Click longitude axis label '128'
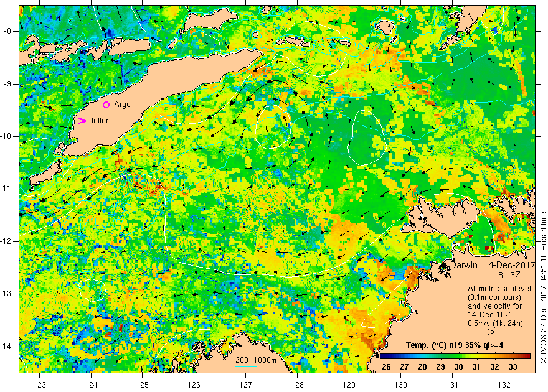This screenshot has width=548, height=392. tap(298, 385)
